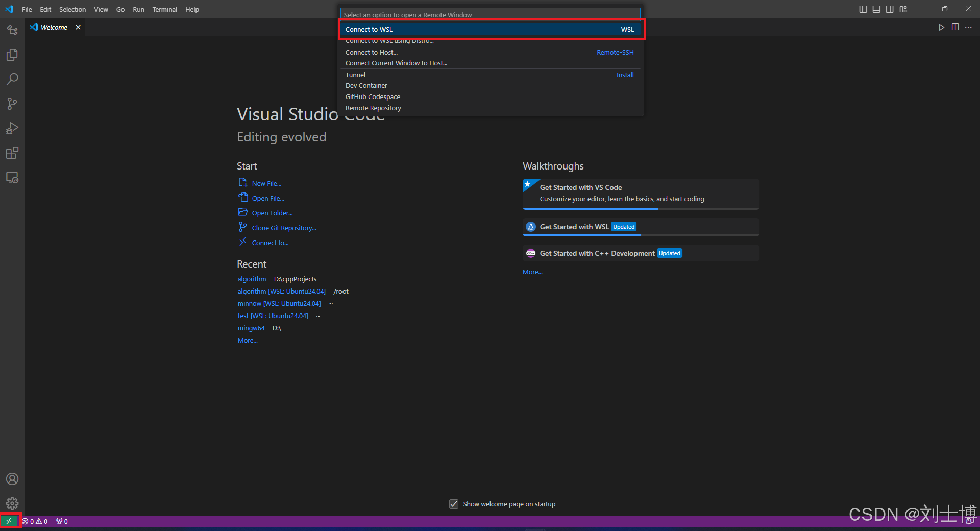The width and height of the screenshot is (980, 531).
Task: Click the New File... link
Action: point(266,183)
